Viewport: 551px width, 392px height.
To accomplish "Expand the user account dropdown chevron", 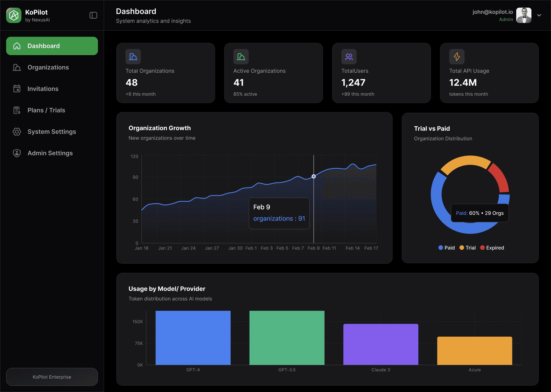I will (539, 15).
